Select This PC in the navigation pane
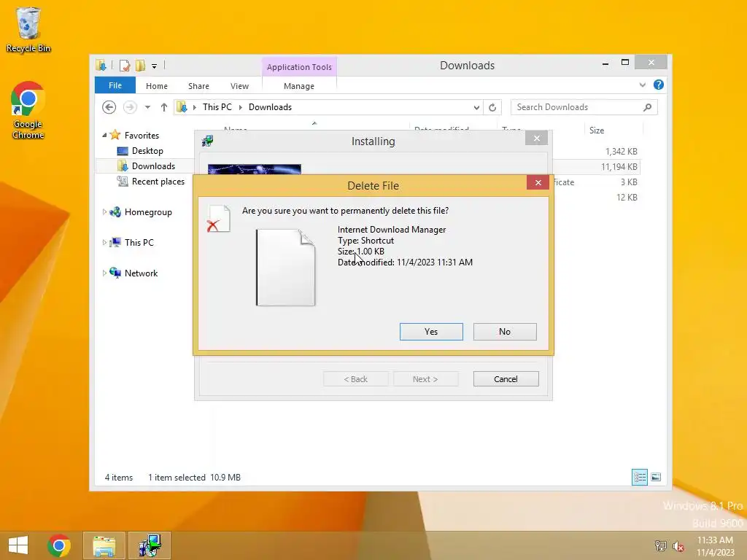 click(x=139, y=243)
